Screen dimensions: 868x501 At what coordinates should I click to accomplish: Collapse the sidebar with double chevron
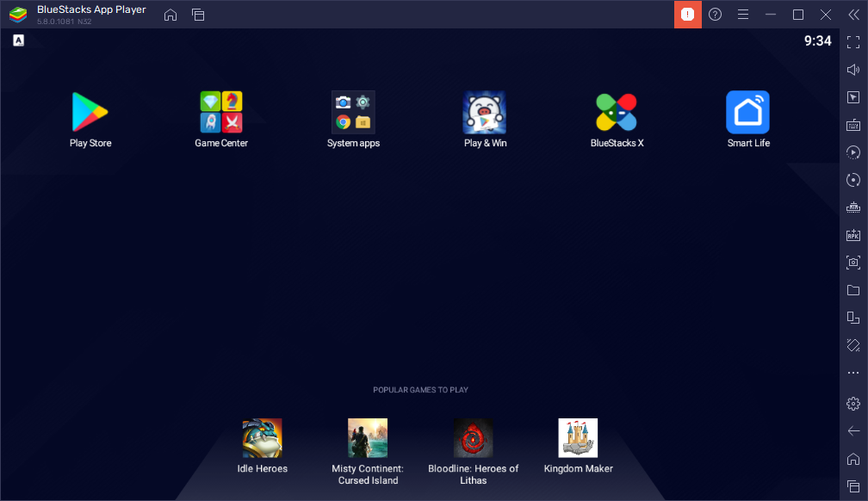tap(853, 15)
